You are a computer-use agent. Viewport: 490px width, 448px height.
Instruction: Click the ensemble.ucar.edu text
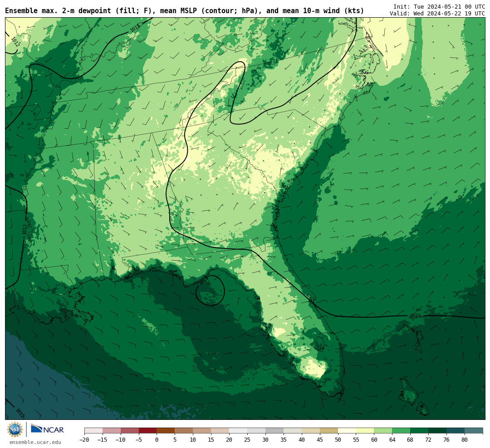tap(35, 442)
